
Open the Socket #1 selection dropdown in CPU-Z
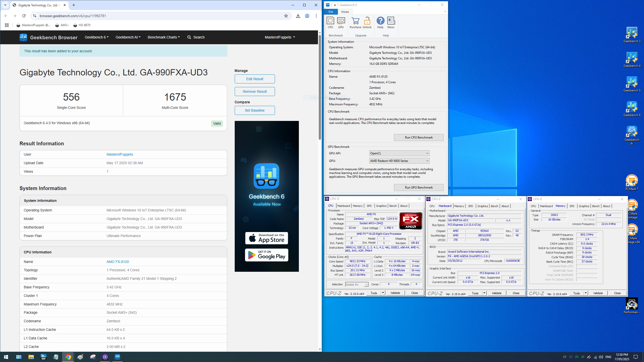(357, 284)
